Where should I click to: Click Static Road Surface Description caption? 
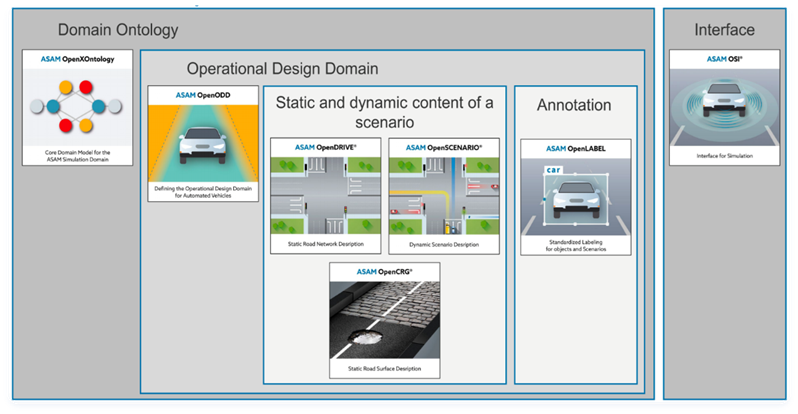(x=385, y=369)
